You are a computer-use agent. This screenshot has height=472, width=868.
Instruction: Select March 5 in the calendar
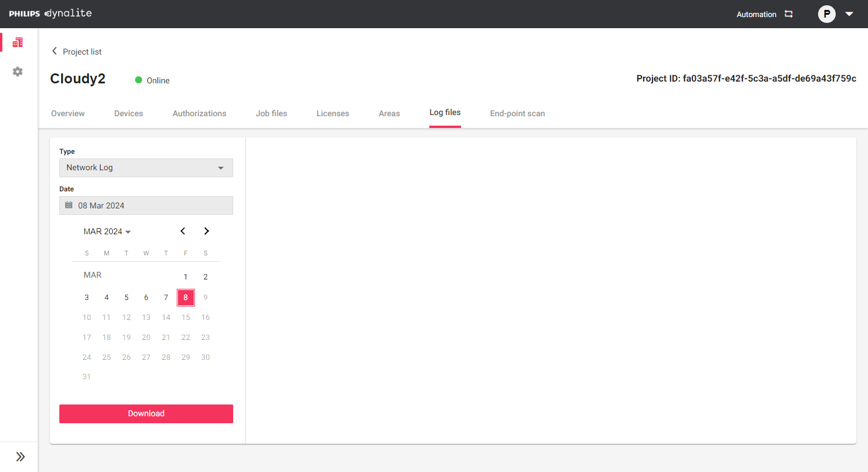(126, 298)
